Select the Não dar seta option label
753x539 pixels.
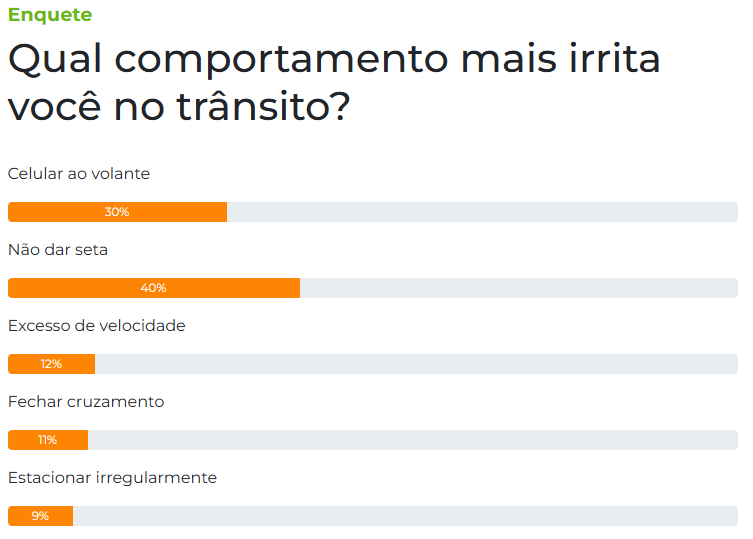click(58, 249)
